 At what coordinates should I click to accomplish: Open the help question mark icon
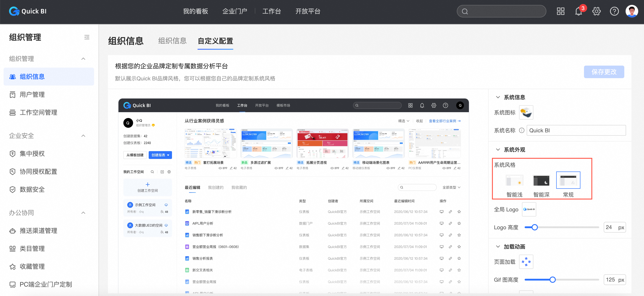click(614, 11)
